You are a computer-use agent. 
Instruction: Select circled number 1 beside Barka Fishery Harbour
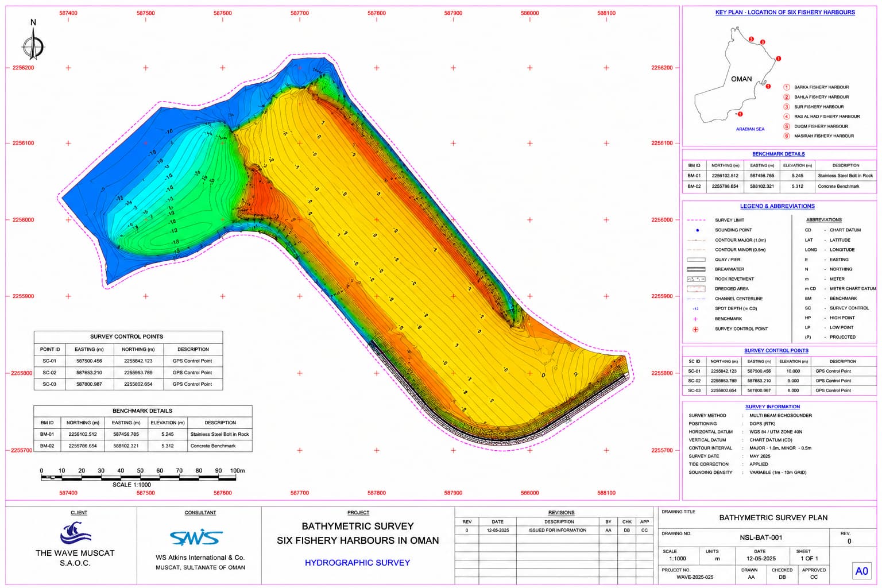(x=787, y=87)
